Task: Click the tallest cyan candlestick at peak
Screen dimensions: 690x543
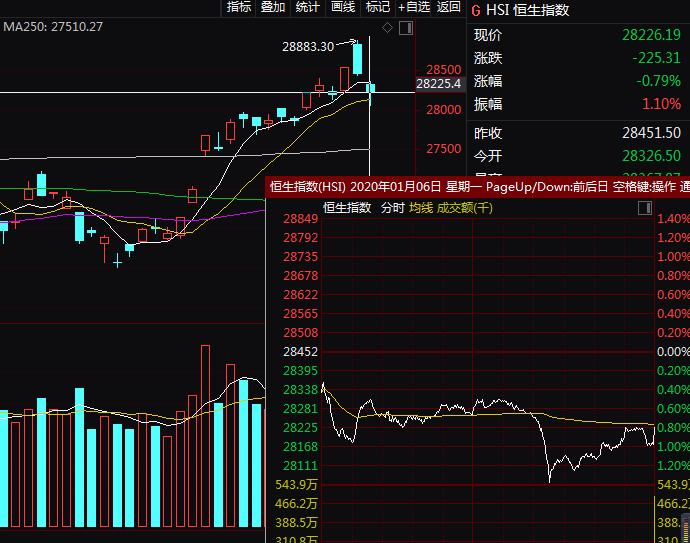Action: click(x=357, y=59)
